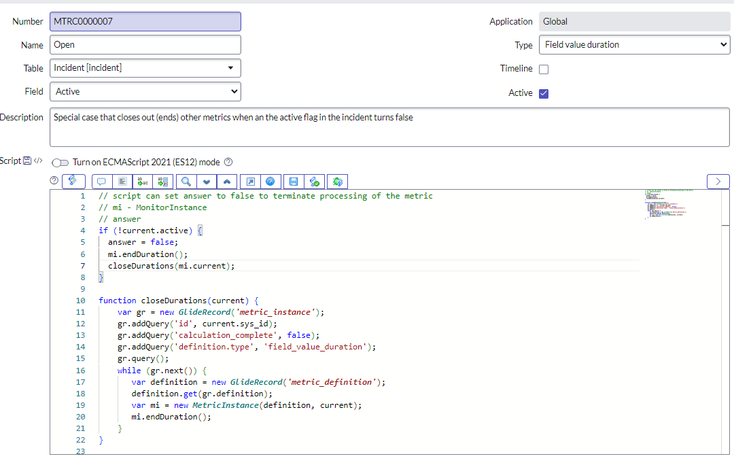Screen dimensions: 734x459
Task: Click the save icon beside the Script label
Action: 27,161
